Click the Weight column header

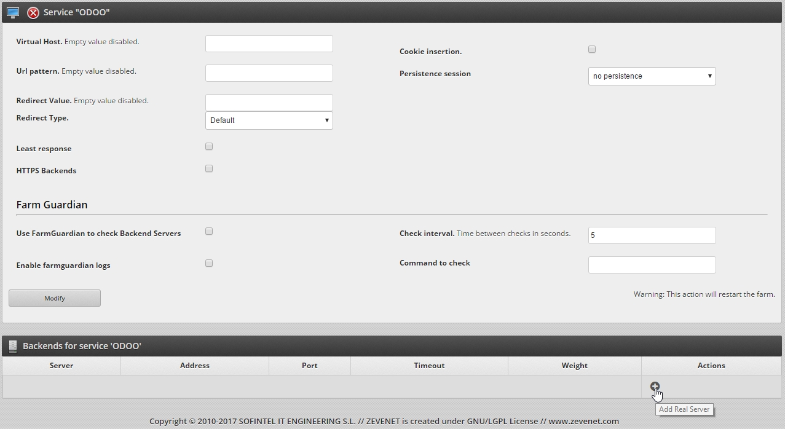tap(574, 366)
